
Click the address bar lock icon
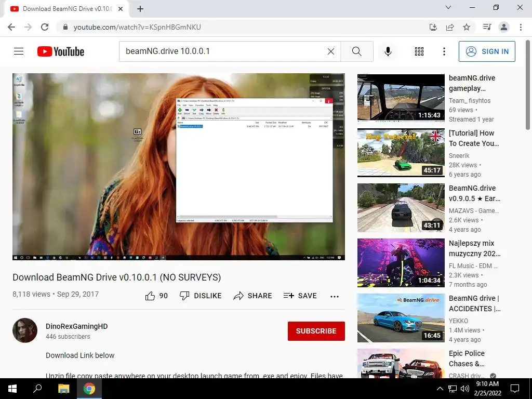pos(65,27)
